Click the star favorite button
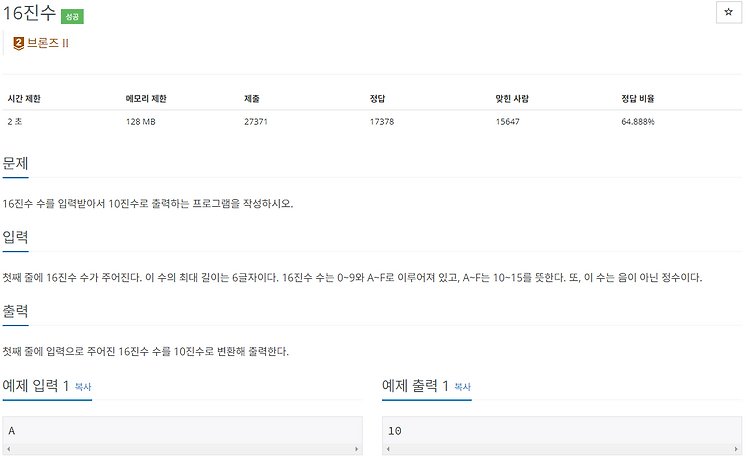This screenshot has width=750, height=463. click(728, 12)
